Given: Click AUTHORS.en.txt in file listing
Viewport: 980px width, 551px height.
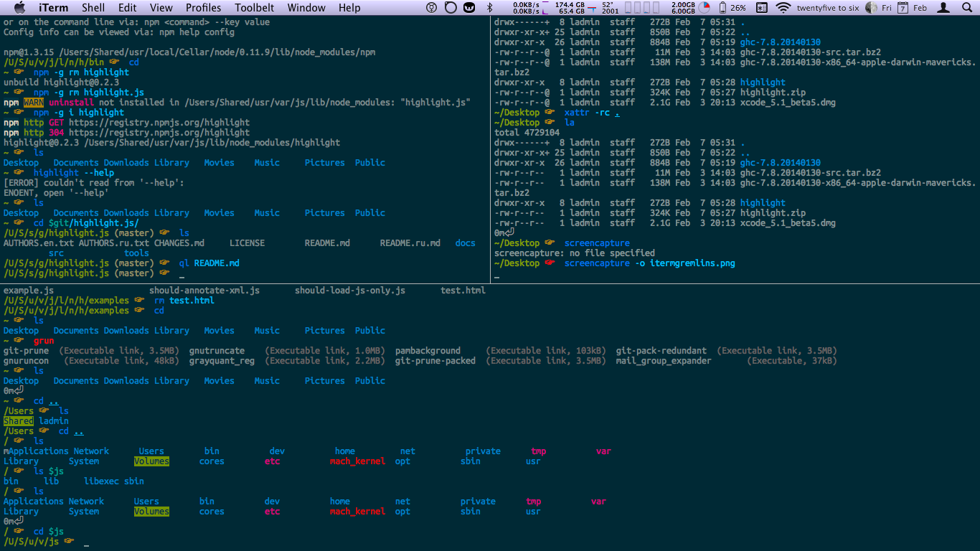Looking at the screenshot, I should click(x=39, y=243).
